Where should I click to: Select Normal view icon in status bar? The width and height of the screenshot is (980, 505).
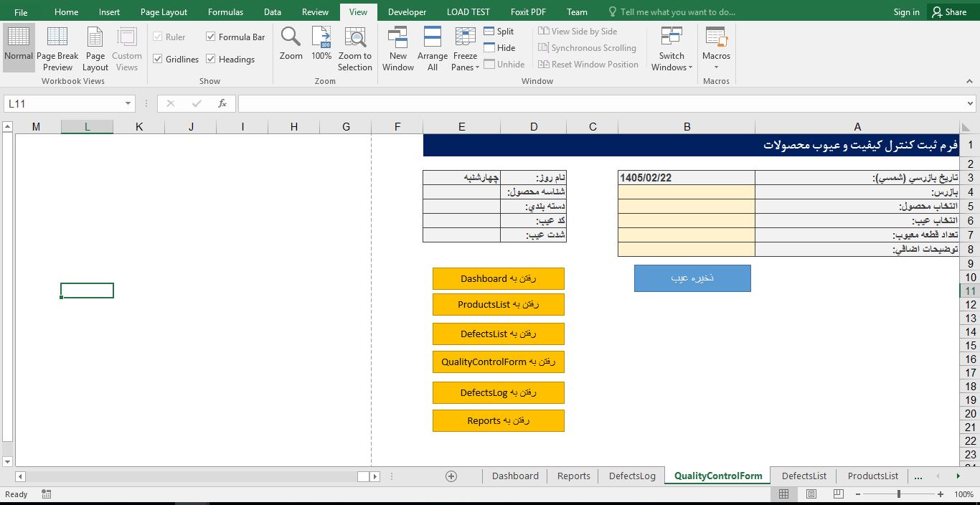click(784, 494)
